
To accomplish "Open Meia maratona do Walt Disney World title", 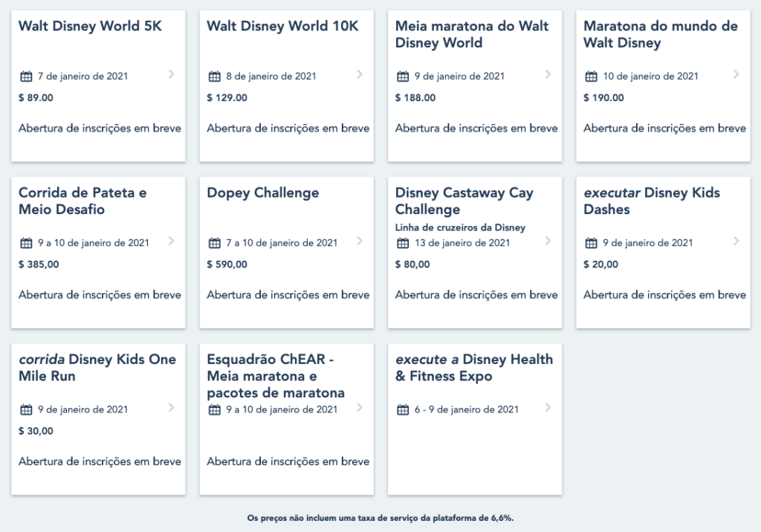I will (472, 34).
